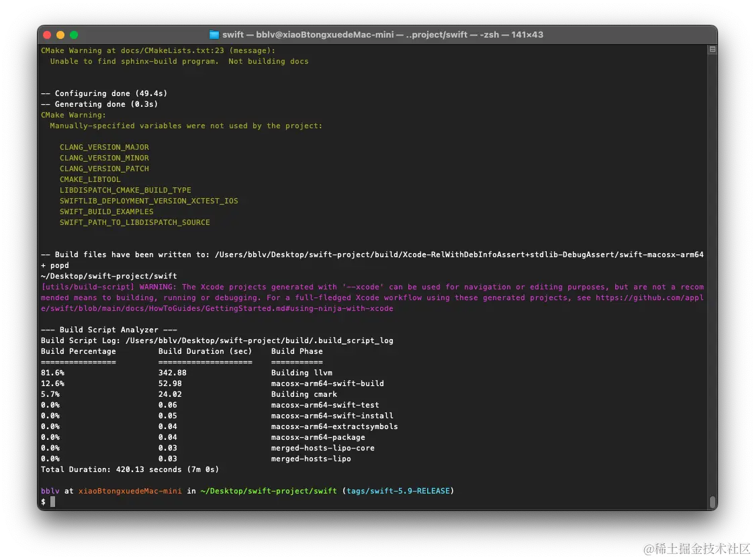755x560 pixels.
Task: Click the 'Build Duration (sec)' column header
Action: point(205,351)
